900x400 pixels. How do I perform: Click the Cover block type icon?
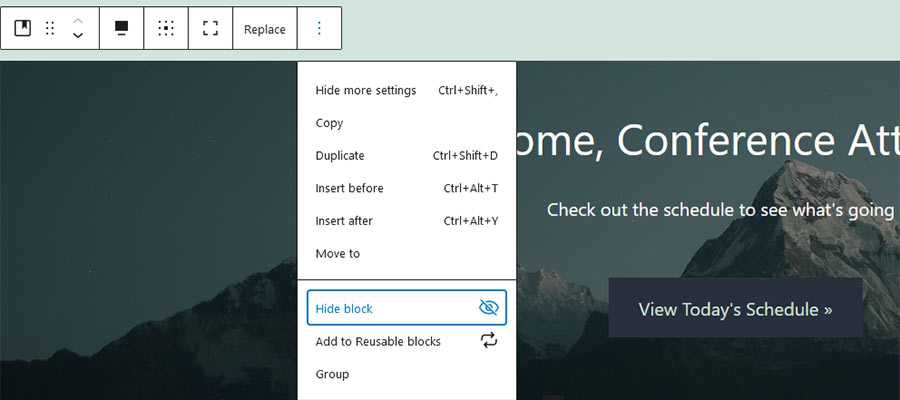click(22, 29)
